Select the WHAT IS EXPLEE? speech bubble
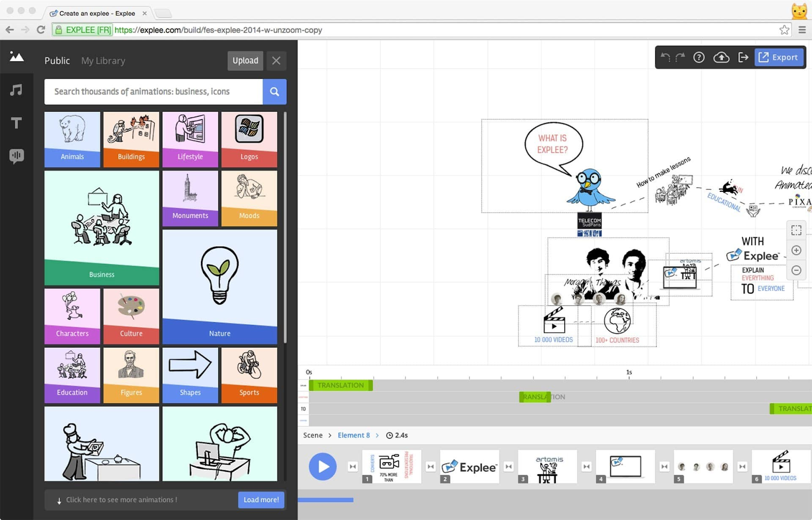This screenshot has height=520, width=812. (x=553, y=146)
